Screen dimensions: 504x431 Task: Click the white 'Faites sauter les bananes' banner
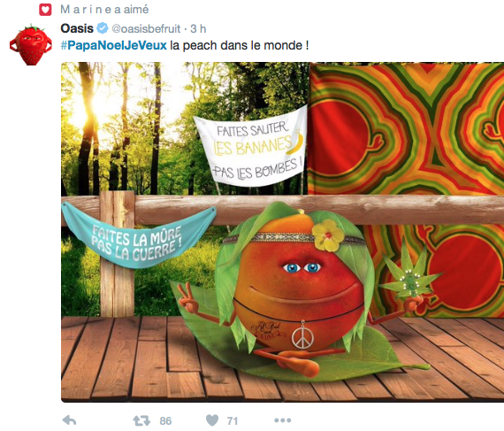(x=252, y=147)
